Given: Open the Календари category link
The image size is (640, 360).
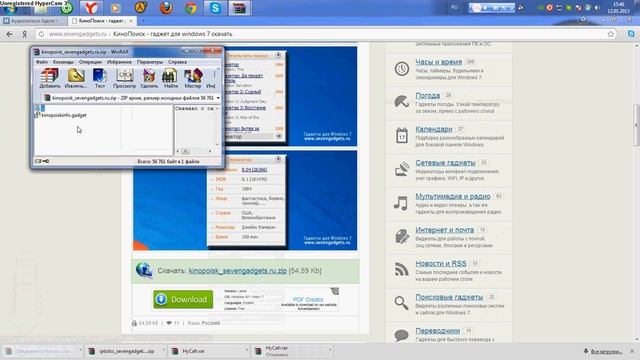Looking at the screenshot, I should click(x=433, y=129).
